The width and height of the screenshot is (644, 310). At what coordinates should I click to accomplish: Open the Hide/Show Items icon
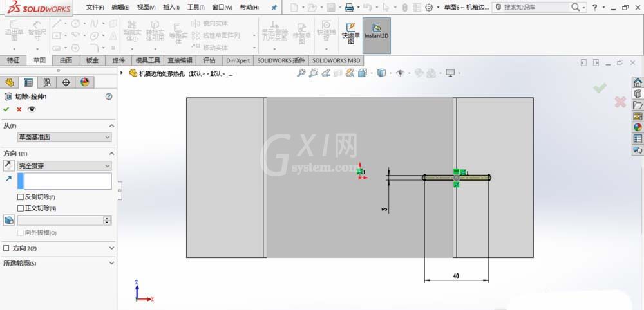coord(400,73)
